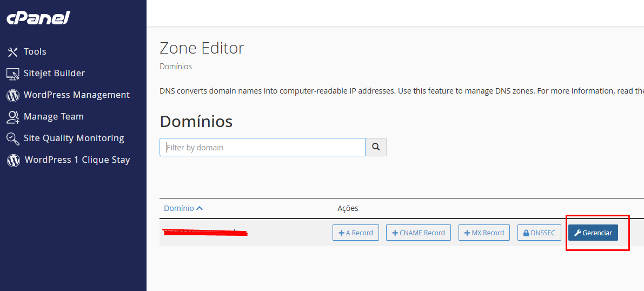This screenshot has height=291, width=644.
Task: Click the Sitejet Builder monitor icon
Action: 13,74
